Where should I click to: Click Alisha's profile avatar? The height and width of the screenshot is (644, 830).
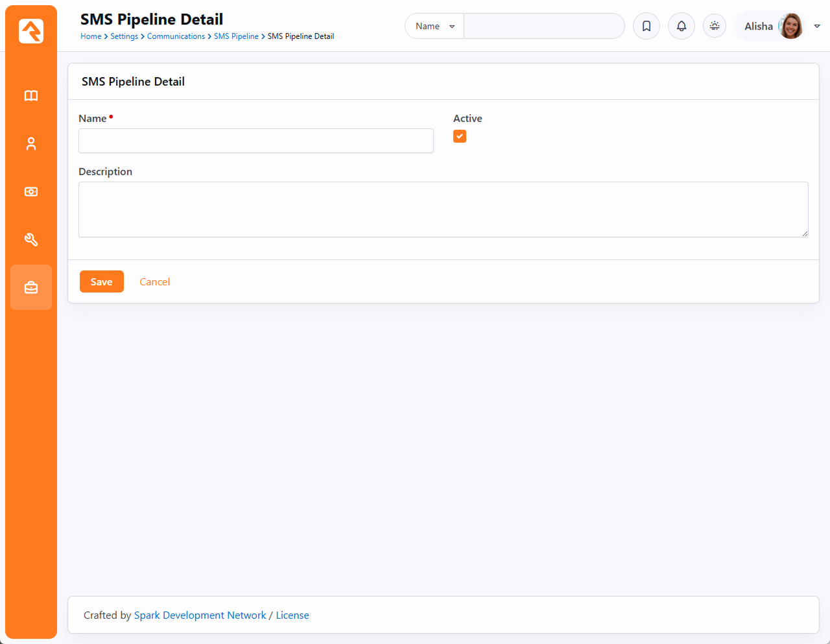[x=790, y=26]
